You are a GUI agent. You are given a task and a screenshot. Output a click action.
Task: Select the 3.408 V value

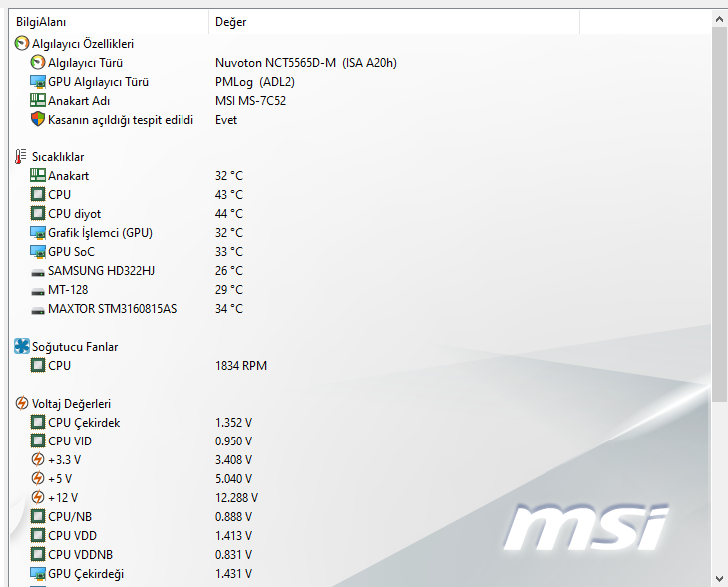tap(233, 460)
